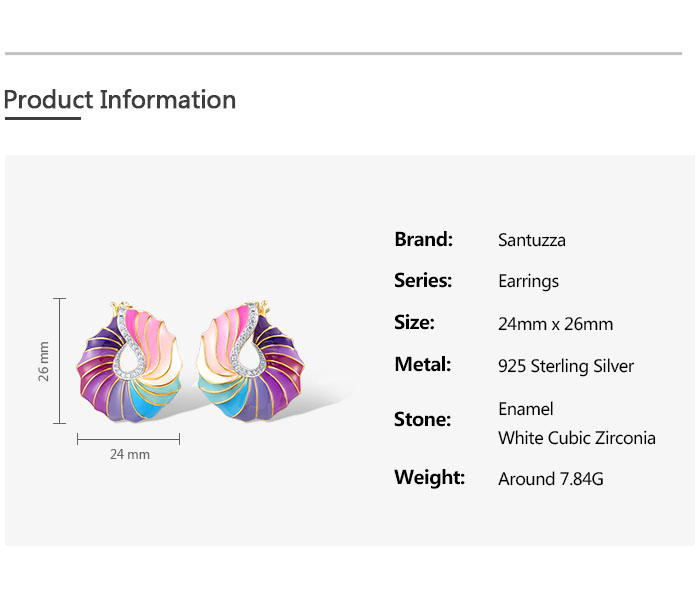This screenshot has height=596, width=700.
Task: Click the Around 7.84G weight value
Action: [551, 479]
